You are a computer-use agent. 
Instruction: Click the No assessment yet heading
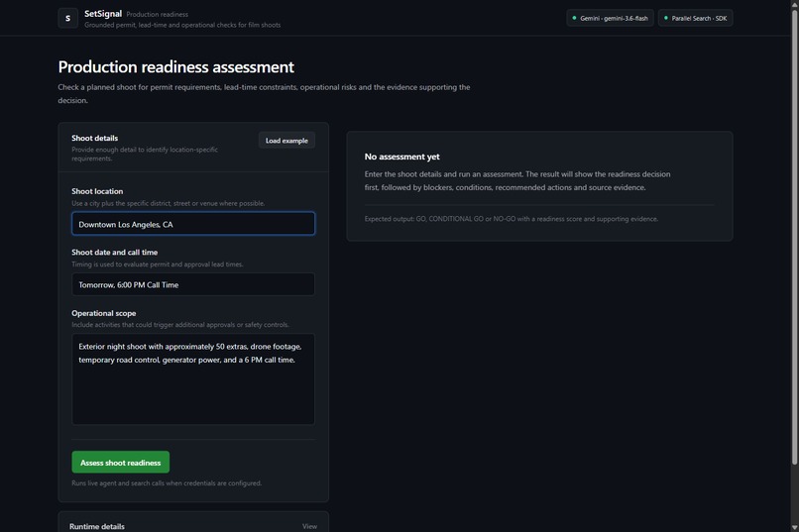coord(402,157)
